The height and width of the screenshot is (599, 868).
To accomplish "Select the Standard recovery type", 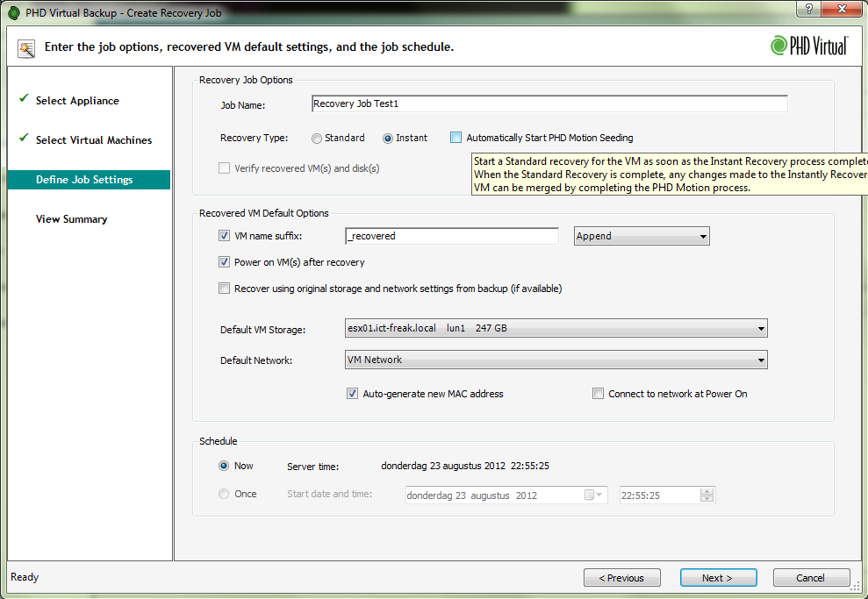I will pyautogui.click(x=317, y=138).
